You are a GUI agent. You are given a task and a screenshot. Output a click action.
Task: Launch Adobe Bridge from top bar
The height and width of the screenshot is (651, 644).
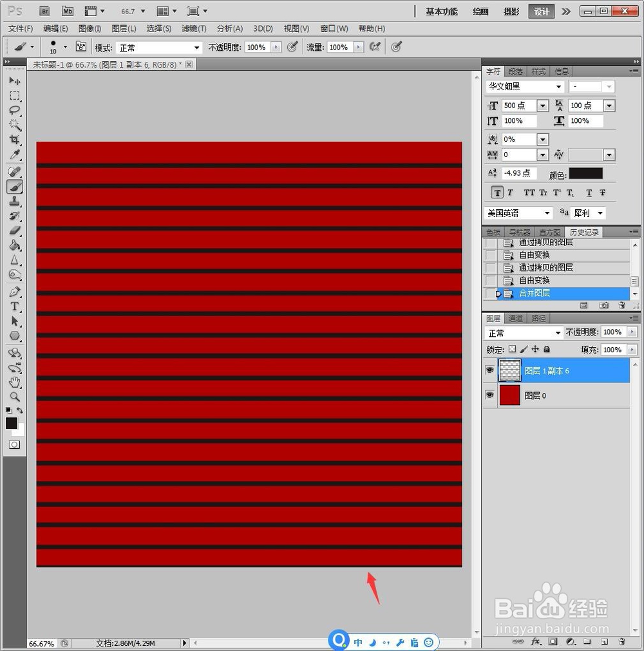(45, 11)
